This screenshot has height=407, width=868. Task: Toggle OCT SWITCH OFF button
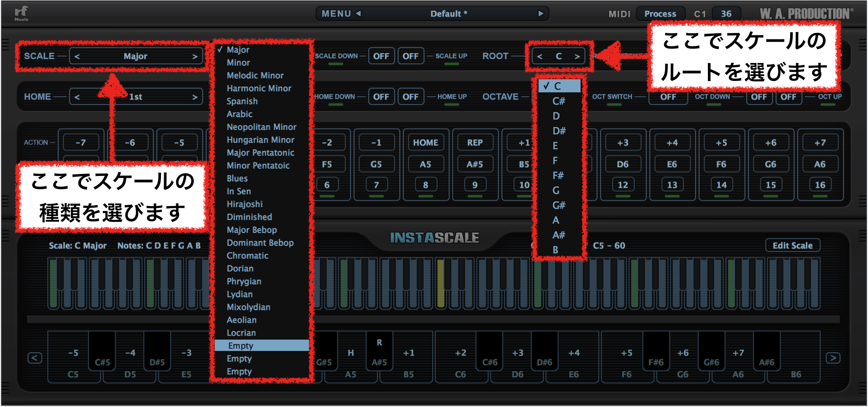coord(668,97)
